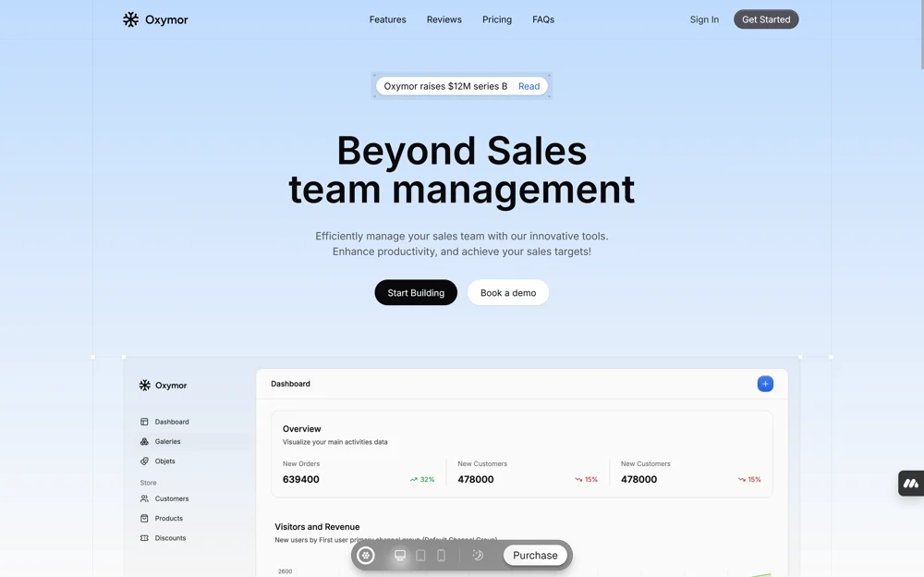
Task: Click the Read link in announcement pill
Action: [529, 86]
